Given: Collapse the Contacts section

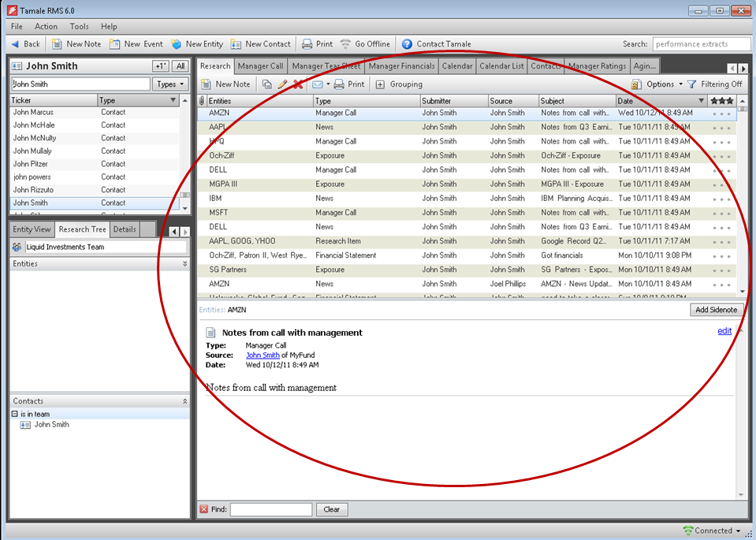Looking at the screenshot, I should [x=184, y=401].
